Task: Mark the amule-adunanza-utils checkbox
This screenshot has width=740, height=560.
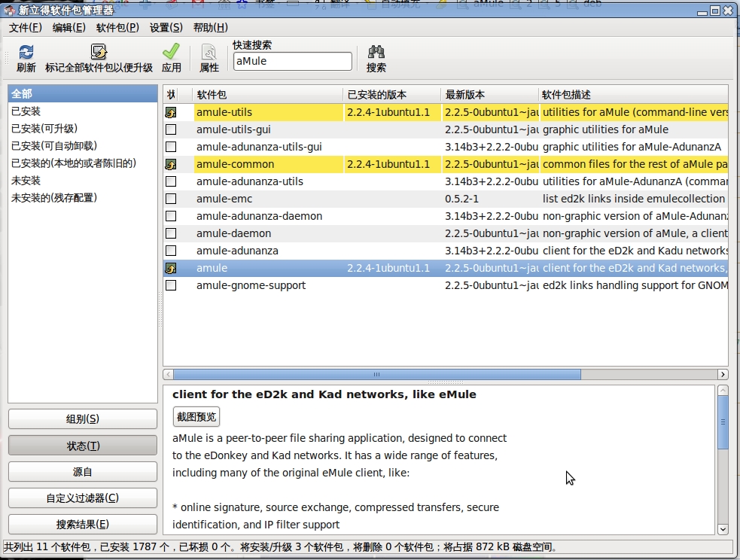Action: click(171, 181)
